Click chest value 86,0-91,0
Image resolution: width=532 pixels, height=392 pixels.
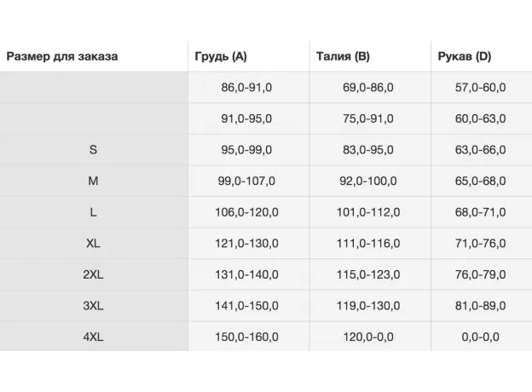pyautogui.click(x=246, y=88)
